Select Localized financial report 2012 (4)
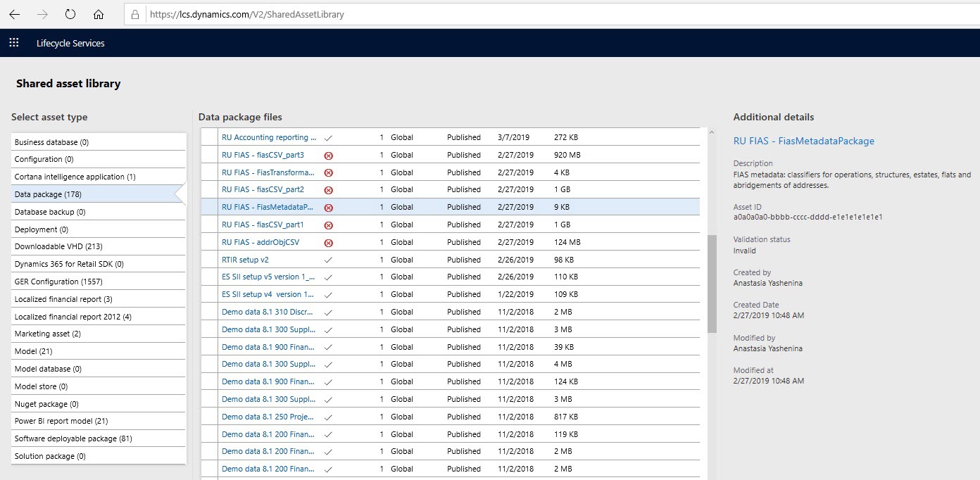 99,317
